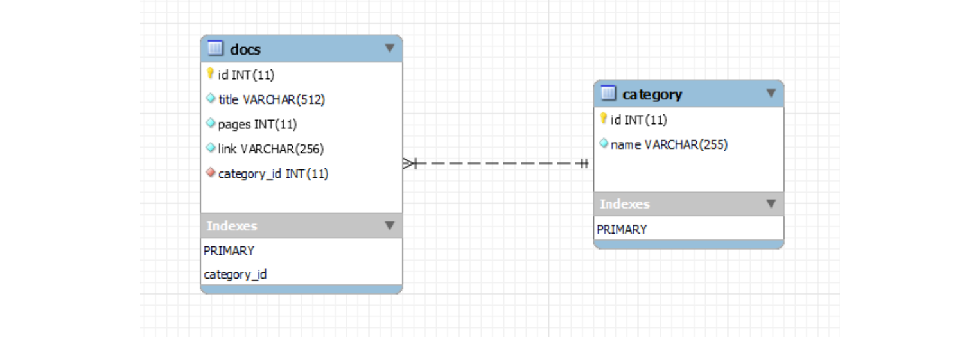Click the diamond icon beside link VARCHAR(256)
Viewport: 980px width, 337px height.
tap(210, 149)
